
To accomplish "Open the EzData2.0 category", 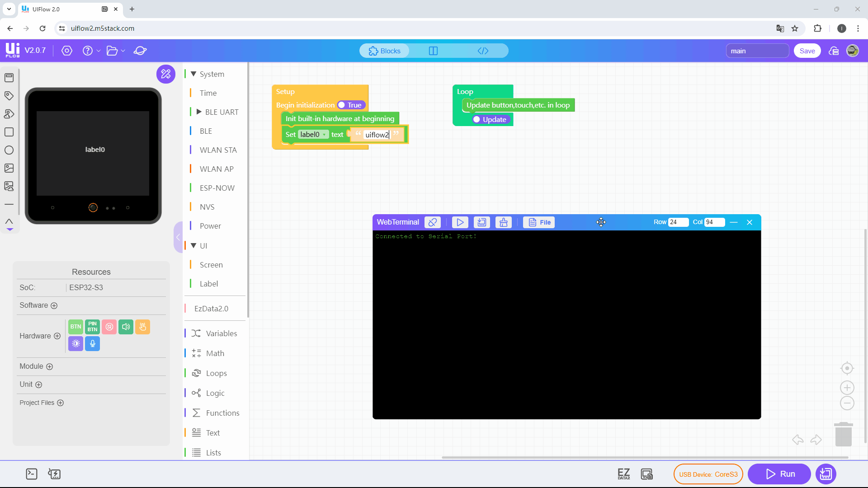I will coord(211,309).
